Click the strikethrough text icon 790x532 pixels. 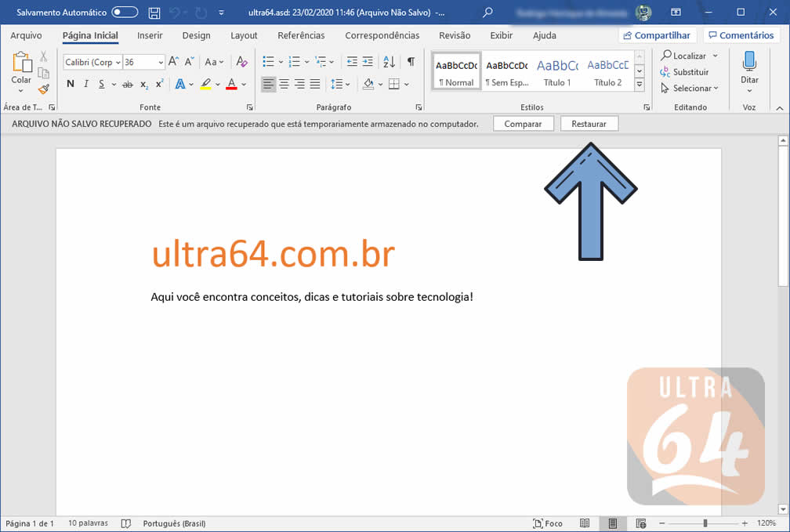(x=127, y=84)
